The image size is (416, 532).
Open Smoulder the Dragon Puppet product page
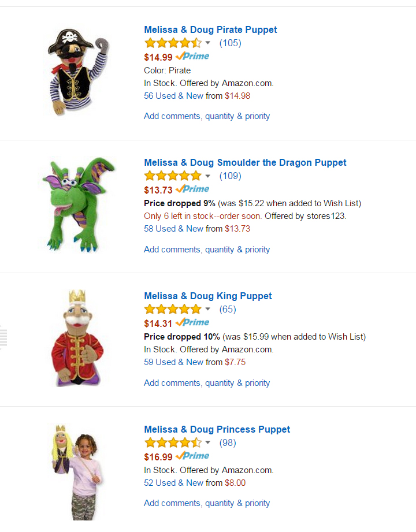point(245,162)
